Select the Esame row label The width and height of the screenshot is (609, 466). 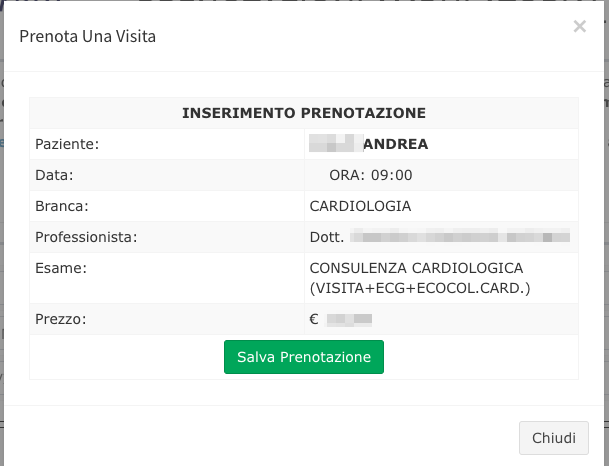(61, 268)
